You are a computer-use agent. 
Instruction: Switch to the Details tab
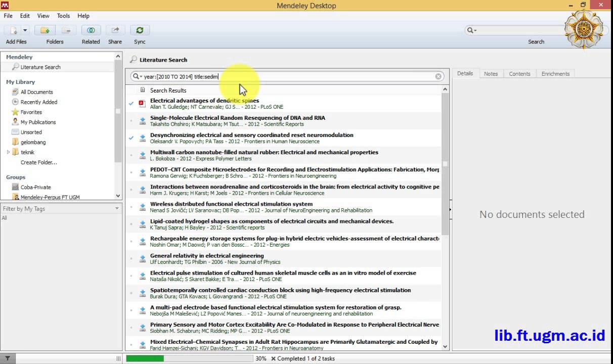click(x=465, y=73)
